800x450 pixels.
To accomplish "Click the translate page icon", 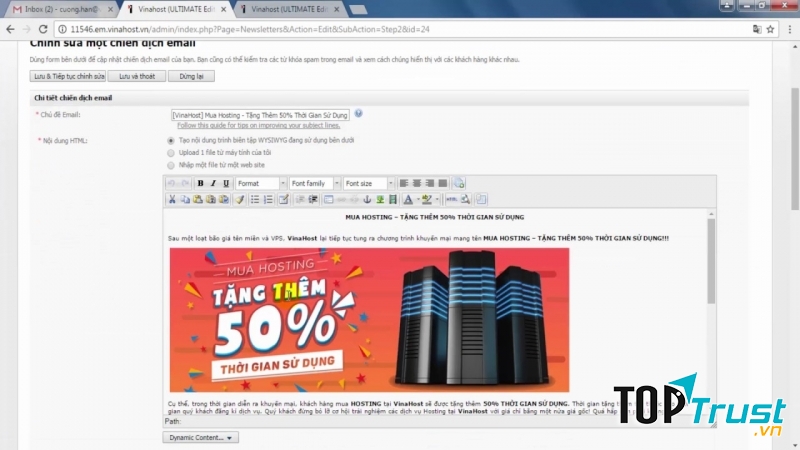I will 757,29.
